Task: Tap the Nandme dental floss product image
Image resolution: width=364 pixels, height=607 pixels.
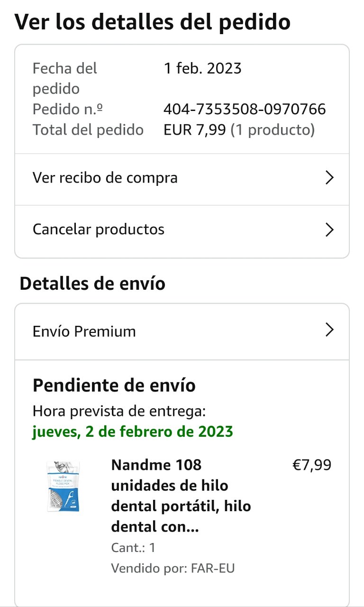Action: tap(63, 486)
